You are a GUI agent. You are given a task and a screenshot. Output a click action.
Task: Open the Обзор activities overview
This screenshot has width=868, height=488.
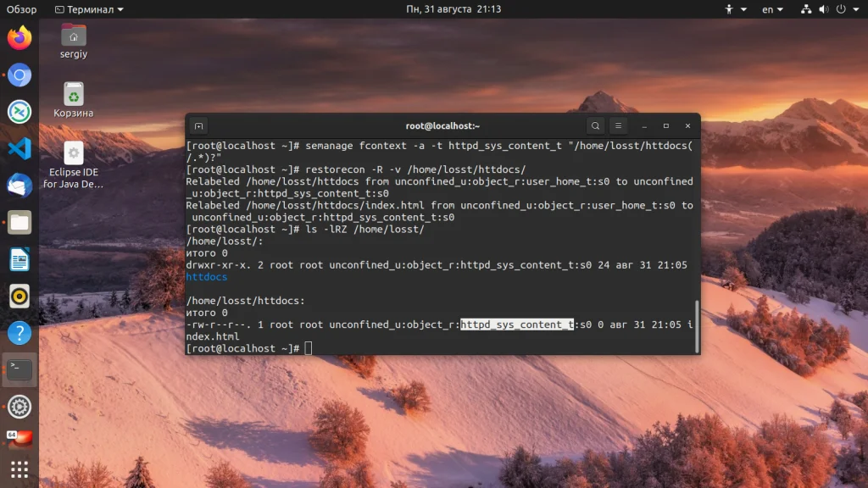(x=21, y=9)
